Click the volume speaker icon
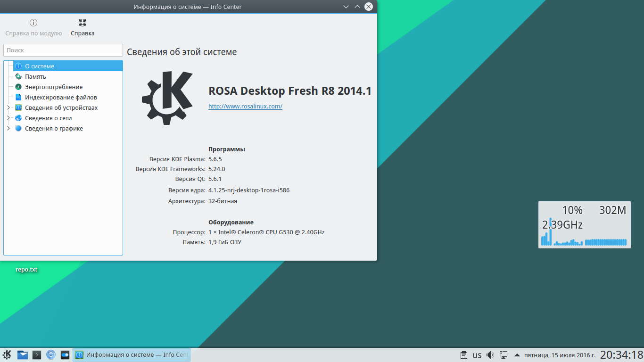644x362 pixels. tap(490, 355)
